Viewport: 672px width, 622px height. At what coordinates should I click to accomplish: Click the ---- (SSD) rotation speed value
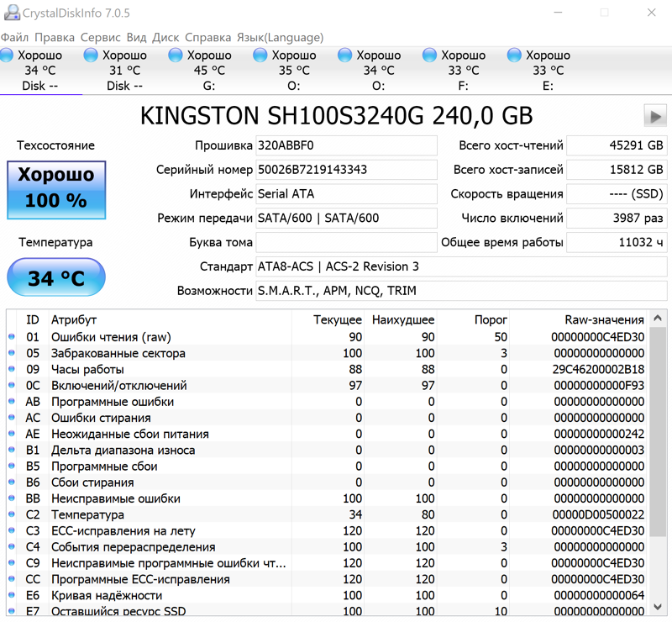tap(617, 194)
